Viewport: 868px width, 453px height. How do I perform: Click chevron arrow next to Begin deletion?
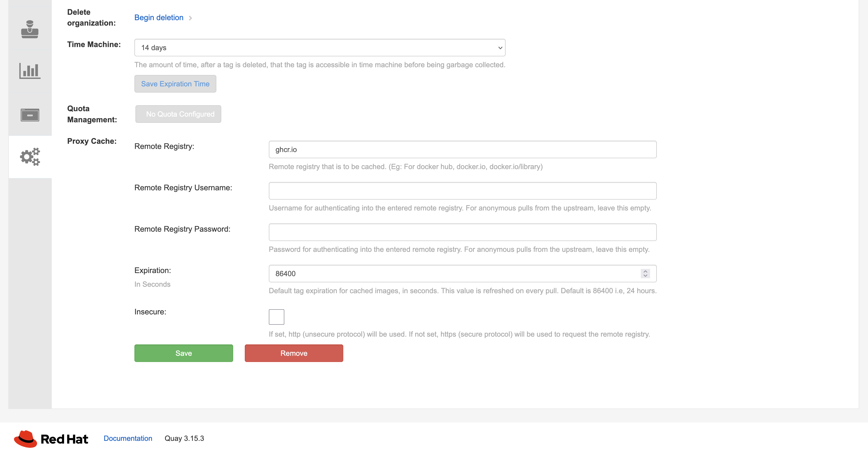(x=191, y=18)
